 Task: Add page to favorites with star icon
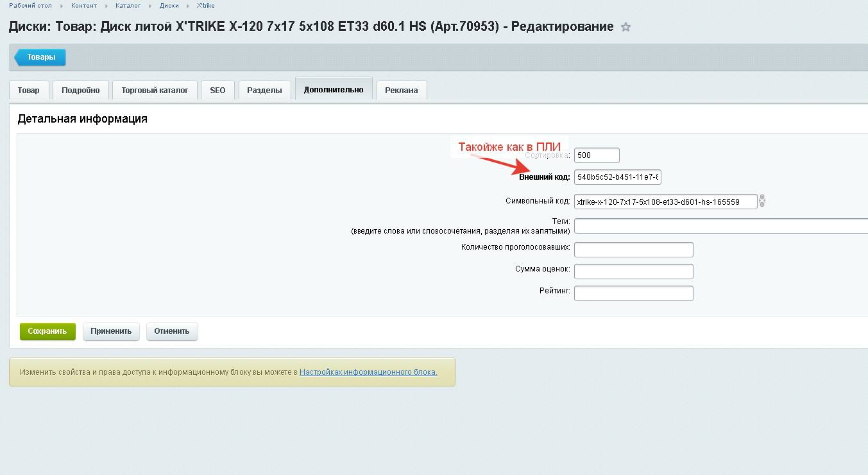[626, 27]
